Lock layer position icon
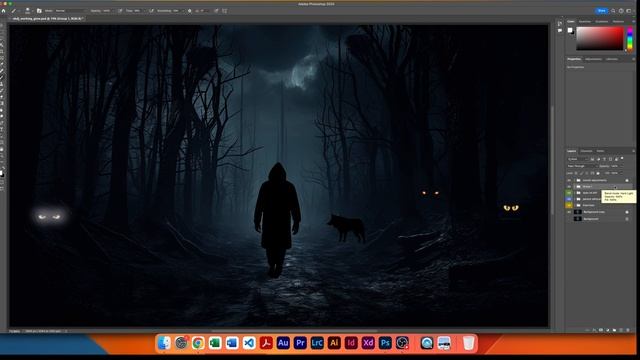 (587, 173)
